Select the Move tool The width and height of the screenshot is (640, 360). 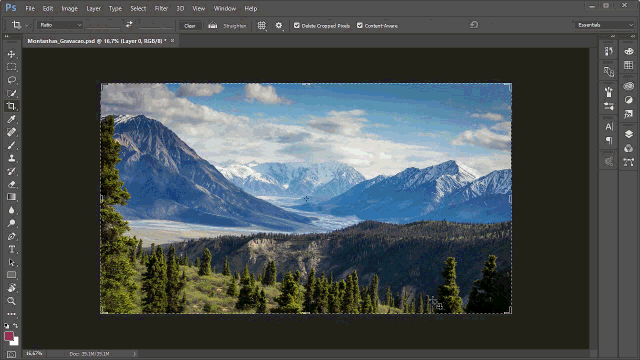11,54
